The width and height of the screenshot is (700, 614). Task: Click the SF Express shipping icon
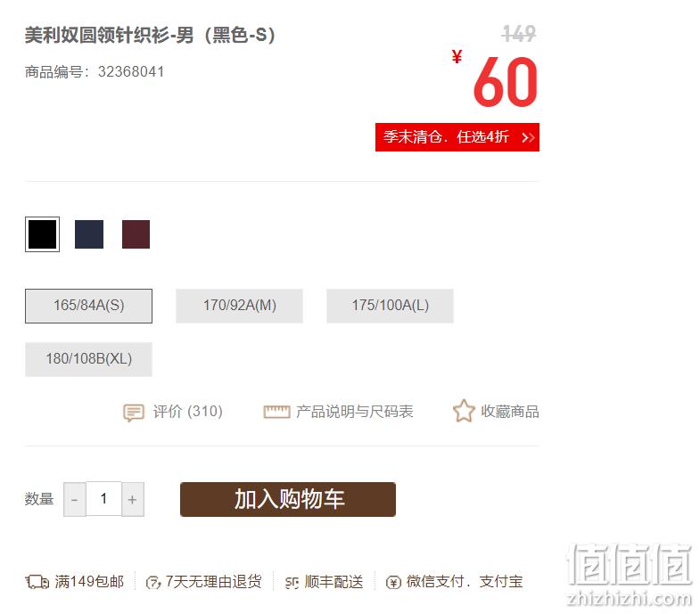292,582
